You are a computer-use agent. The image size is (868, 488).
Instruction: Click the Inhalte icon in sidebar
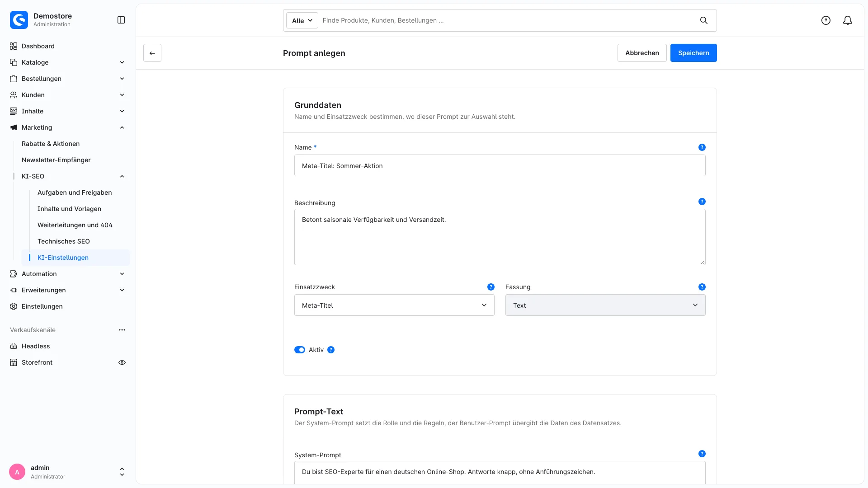14,111
